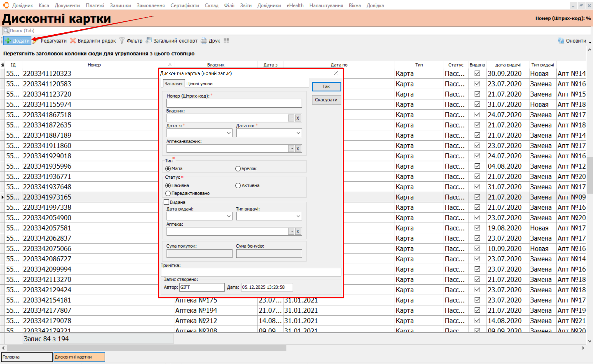Click the Оновити refresh icon
593x364 pixels.
[561, 41]
